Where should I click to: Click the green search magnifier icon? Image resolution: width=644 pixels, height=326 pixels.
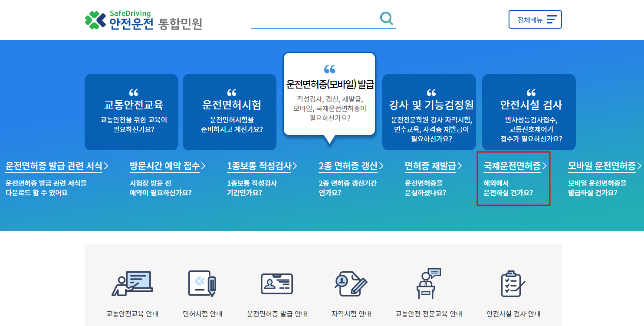pos(386,19)
